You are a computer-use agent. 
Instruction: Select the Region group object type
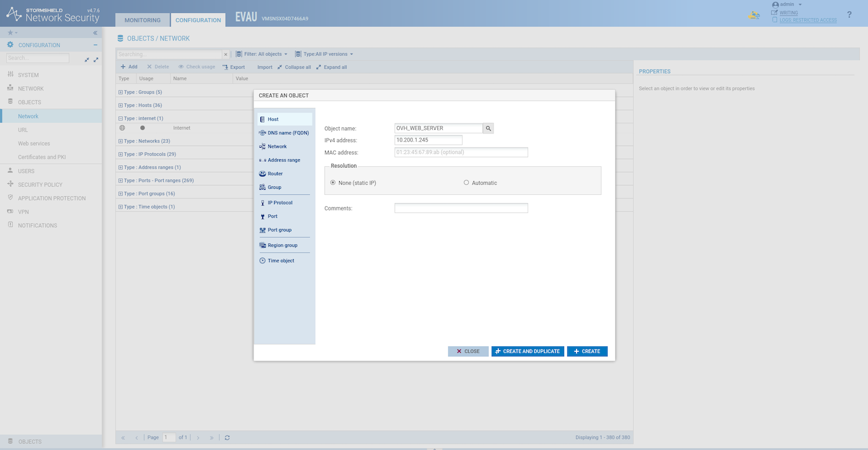click(282, 245)
